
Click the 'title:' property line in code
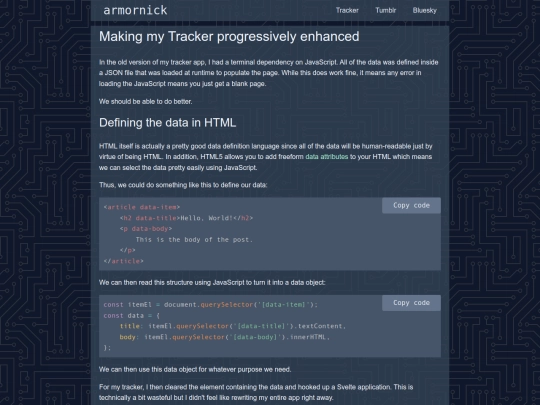pos(233,326)
